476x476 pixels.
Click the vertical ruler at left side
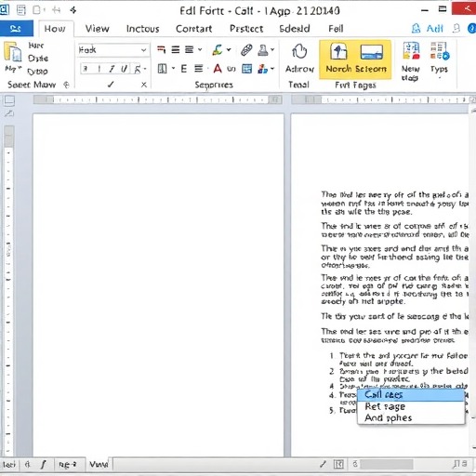pyautogui.click(x=8, y=291)
